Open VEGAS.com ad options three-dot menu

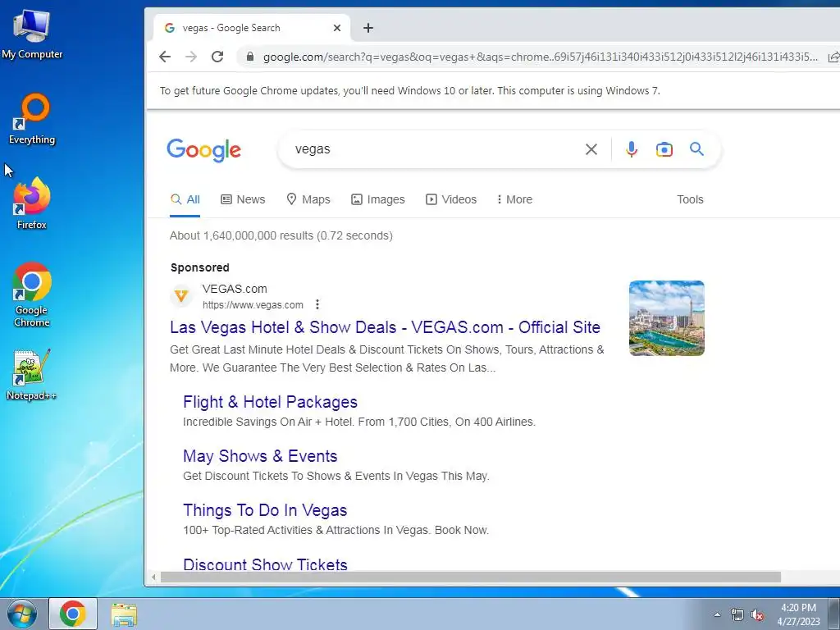317,304
